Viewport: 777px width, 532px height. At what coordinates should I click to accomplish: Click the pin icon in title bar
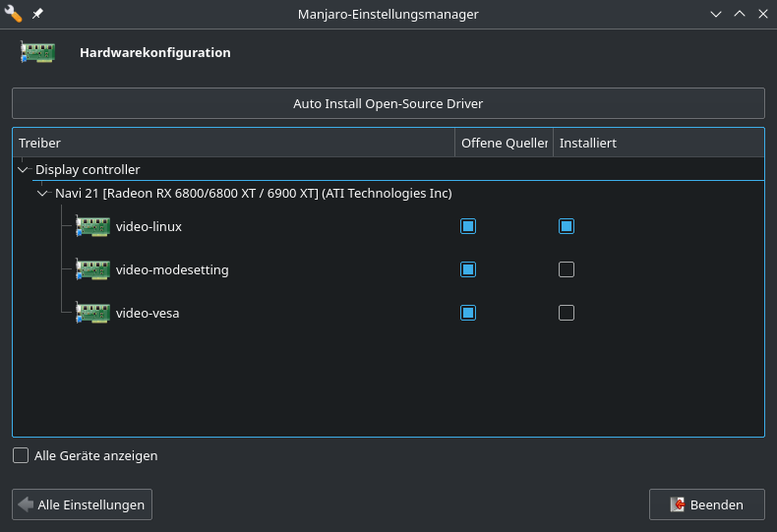click(x=37, y=15)
